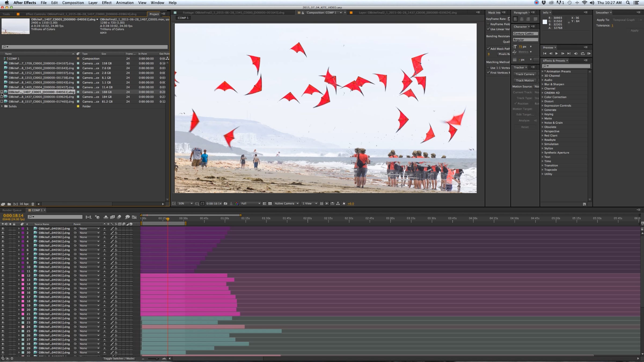
Task: Click the delete trash icon in Project panel
Action: pos(33,204)
